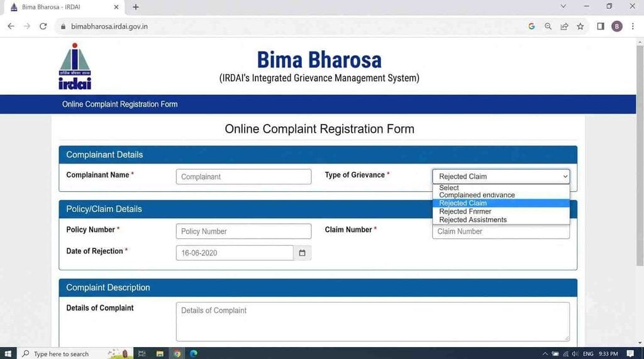Image resolution: width=644 pixels, height=359 pixels.
Task: Click the Bima Bharosa page title
Action: tap(319, 60)
